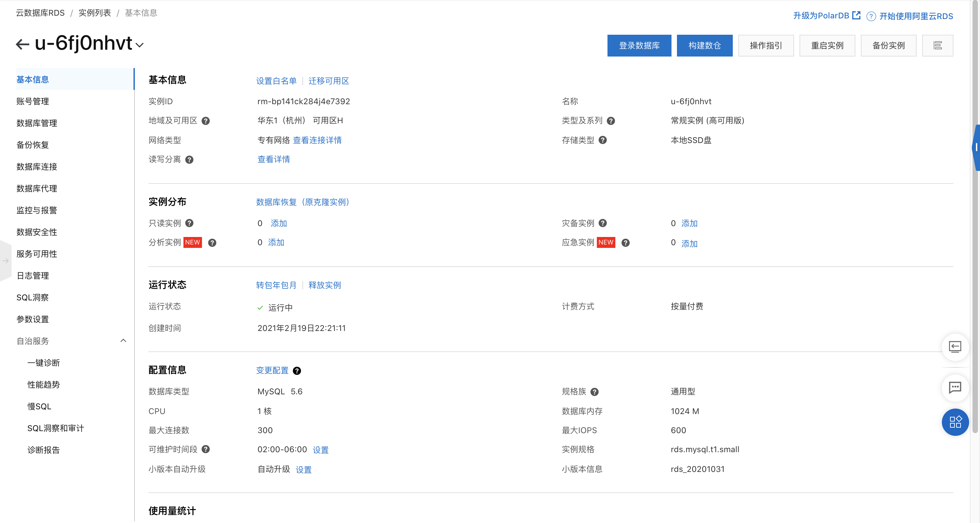
Task: Expand the collapsed left panel arrow
Action: (x=5, y=261)
